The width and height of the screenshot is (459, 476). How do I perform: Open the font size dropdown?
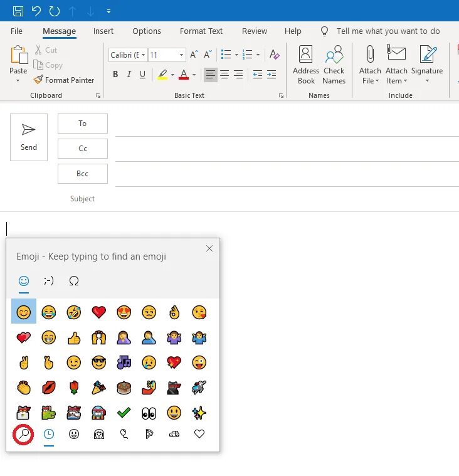[181, 55]
